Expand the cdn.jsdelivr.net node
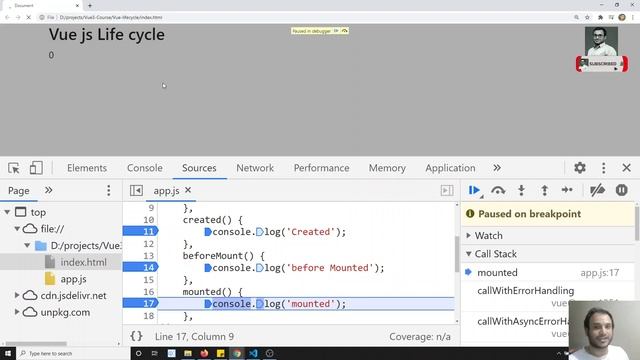640x360 pixels. [x=17, y=295]
